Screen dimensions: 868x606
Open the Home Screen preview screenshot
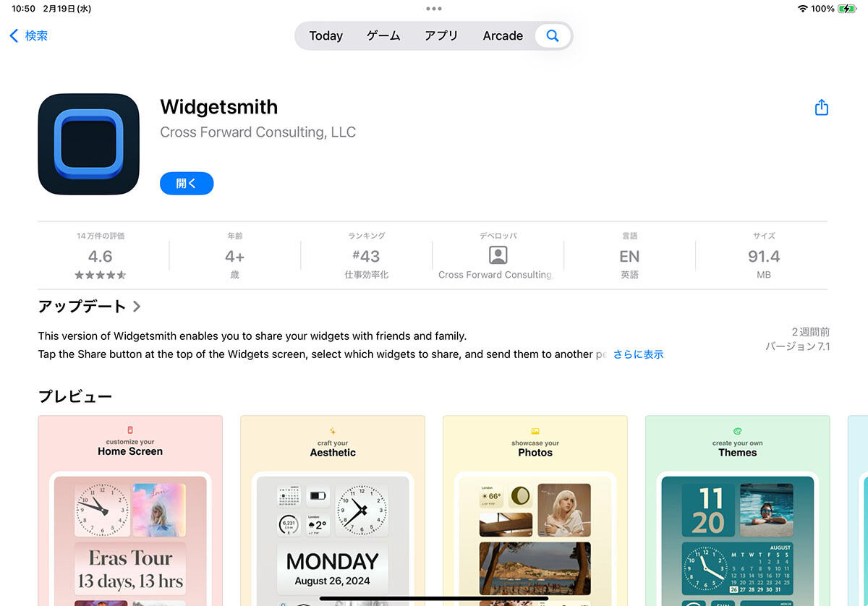(130, 511)
